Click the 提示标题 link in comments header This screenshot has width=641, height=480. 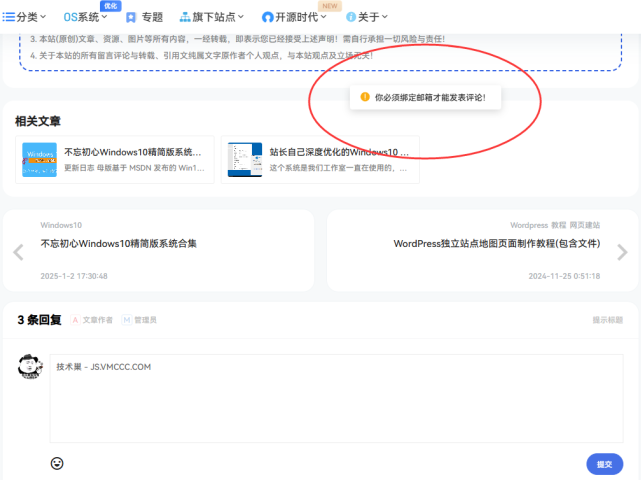coord(607,320)
